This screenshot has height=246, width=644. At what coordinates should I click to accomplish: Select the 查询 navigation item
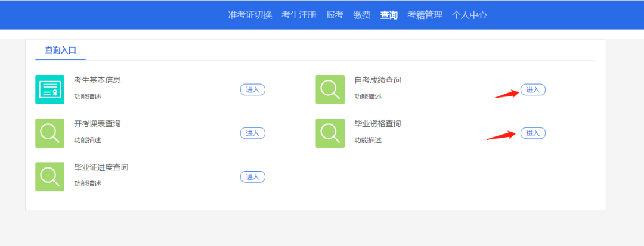389,15
